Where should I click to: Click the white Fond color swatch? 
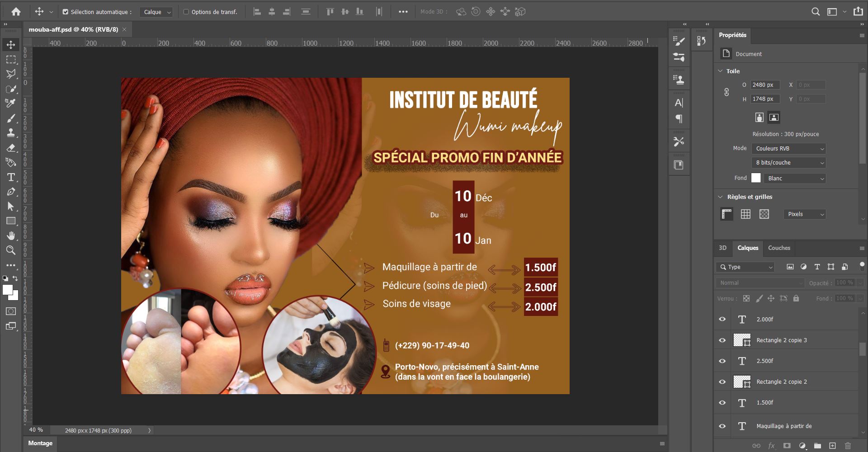(755, 178)
